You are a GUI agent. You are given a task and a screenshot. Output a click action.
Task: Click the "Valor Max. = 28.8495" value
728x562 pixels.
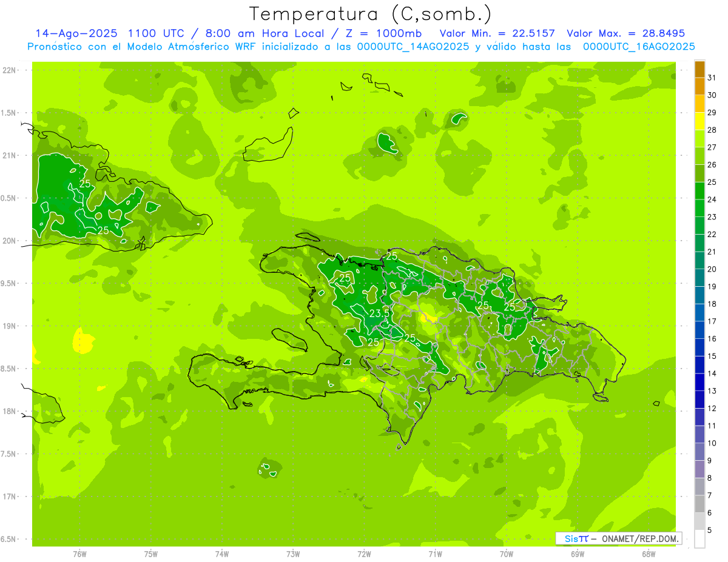625,33
